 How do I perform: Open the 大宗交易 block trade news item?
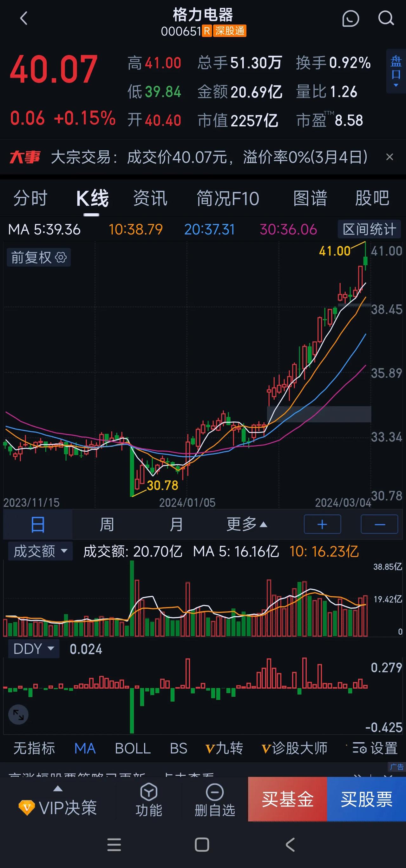tap(209, 157)
